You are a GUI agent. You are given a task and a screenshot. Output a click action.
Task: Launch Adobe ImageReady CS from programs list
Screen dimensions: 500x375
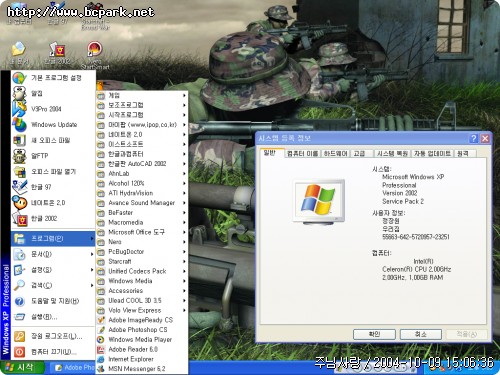point(142,320)
